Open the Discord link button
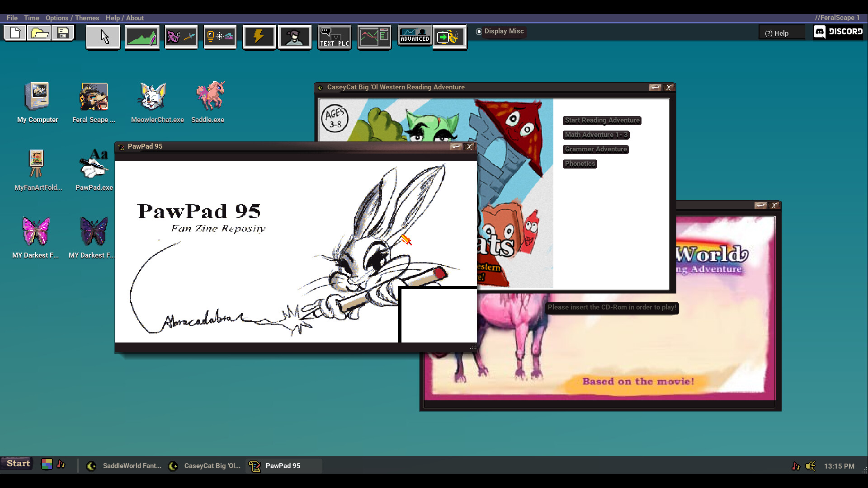Image resolution: width=868 pixels, height=488 pixels. point(838,32)
